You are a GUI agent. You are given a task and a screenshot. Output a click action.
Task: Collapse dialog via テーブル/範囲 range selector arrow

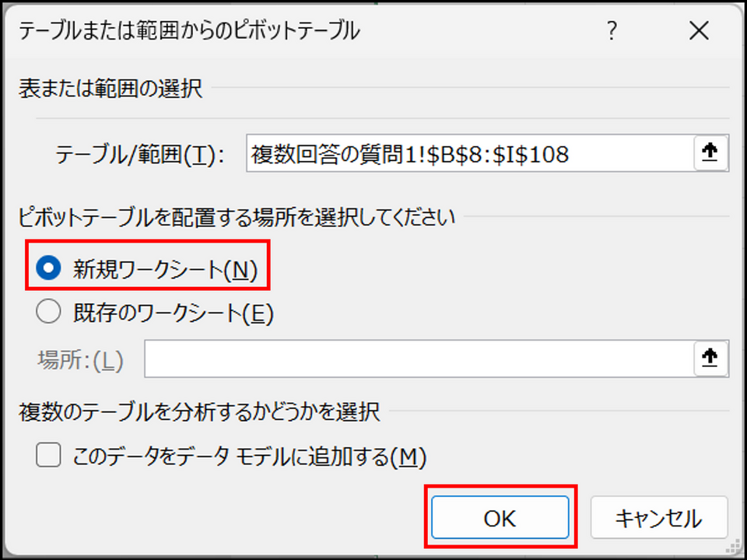pyautogui.click(x=710, y=153)
